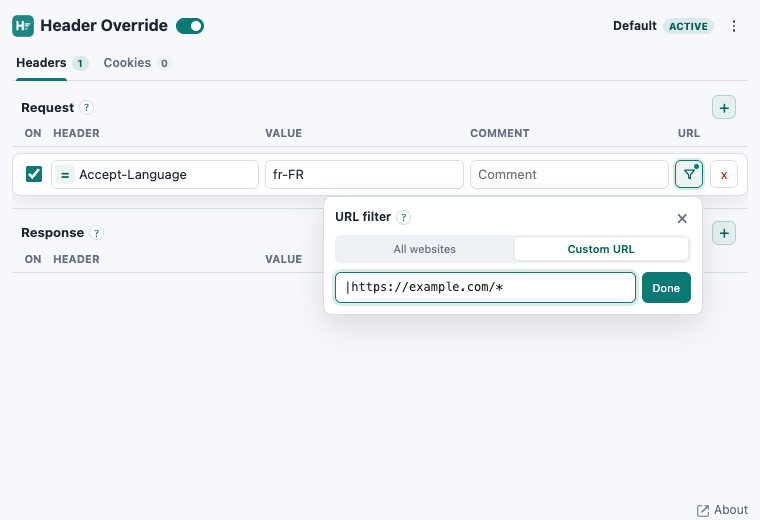Select the All websites option
The image size is (760, 520).
click(x=425, y=249)
